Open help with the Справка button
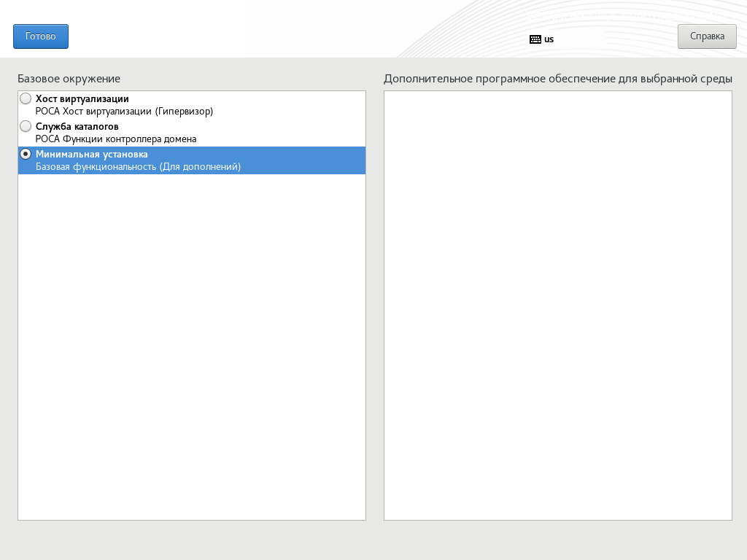Screen dimensions: 747x560 pos(707,36)
